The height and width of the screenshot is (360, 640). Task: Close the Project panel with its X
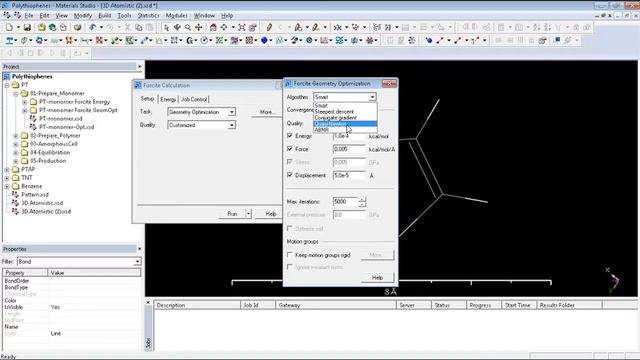click(140, 67)
